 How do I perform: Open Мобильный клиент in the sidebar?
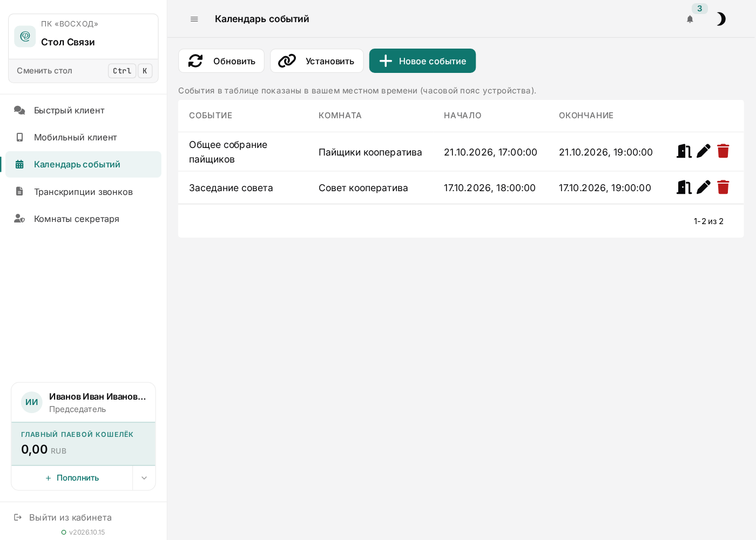pyautogui.click(x=83, y=137)
